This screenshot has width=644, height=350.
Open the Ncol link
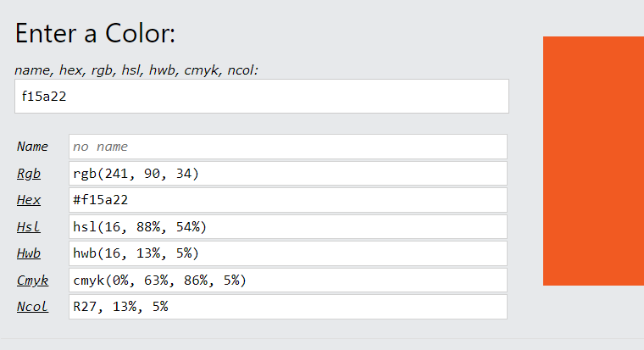(x=32, y=307)
